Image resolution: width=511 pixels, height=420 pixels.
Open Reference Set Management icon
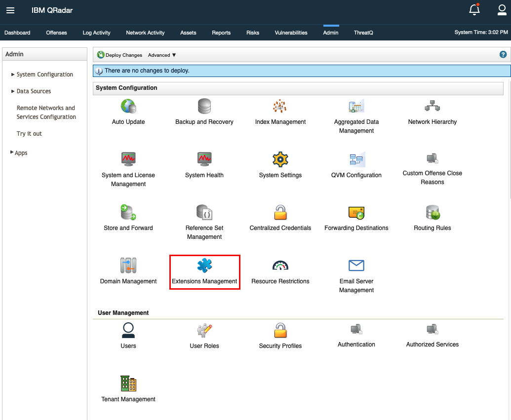tap(204, 212)
